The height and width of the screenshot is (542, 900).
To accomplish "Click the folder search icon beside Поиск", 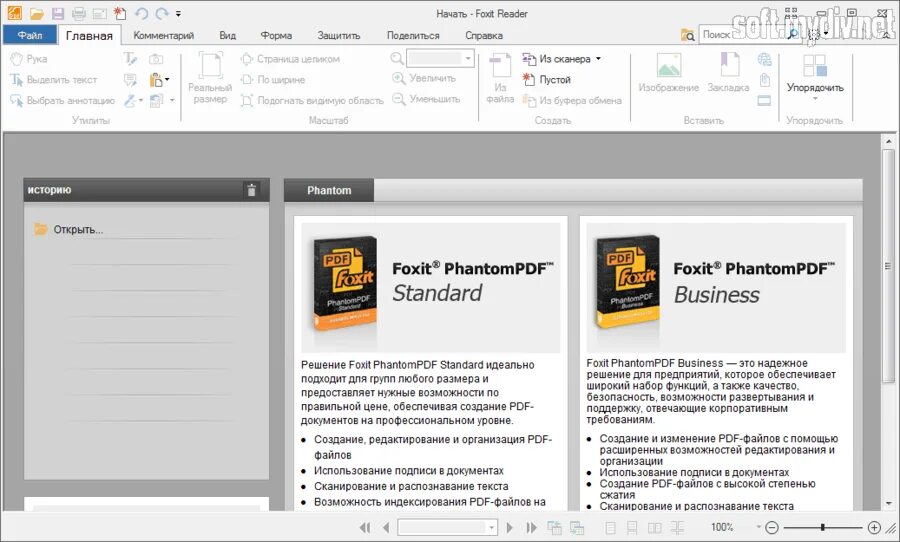I will click(687, 35).
